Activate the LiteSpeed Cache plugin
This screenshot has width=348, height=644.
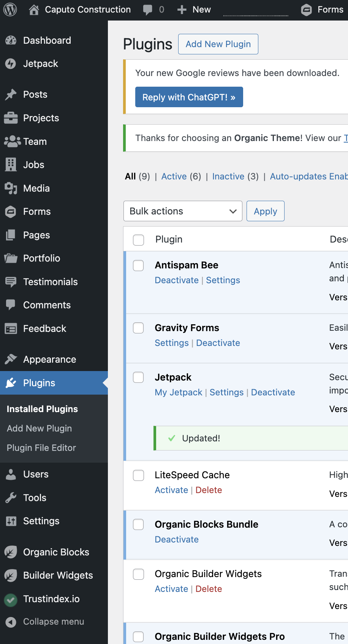(171, 490)
